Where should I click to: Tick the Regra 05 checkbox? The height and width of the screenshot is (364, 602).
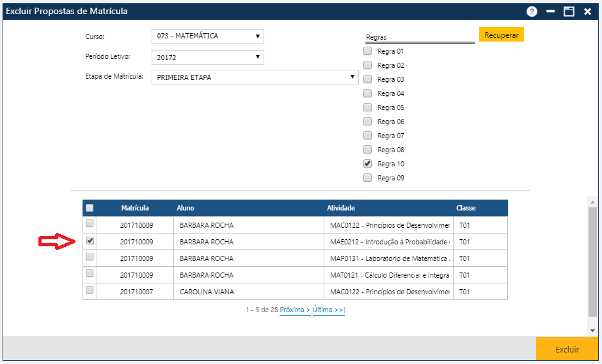pyautogui.click(x=368, y=107)
